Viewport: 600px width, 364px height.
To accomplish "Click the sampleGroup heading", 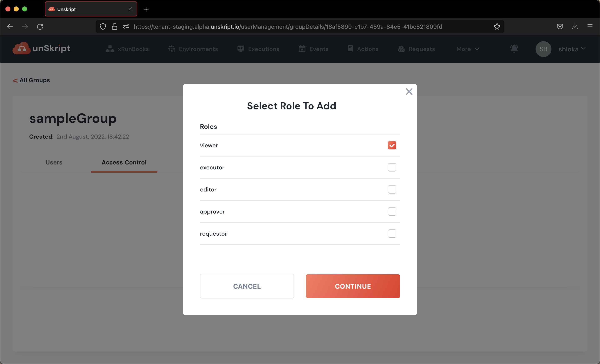I will [73, 118].
